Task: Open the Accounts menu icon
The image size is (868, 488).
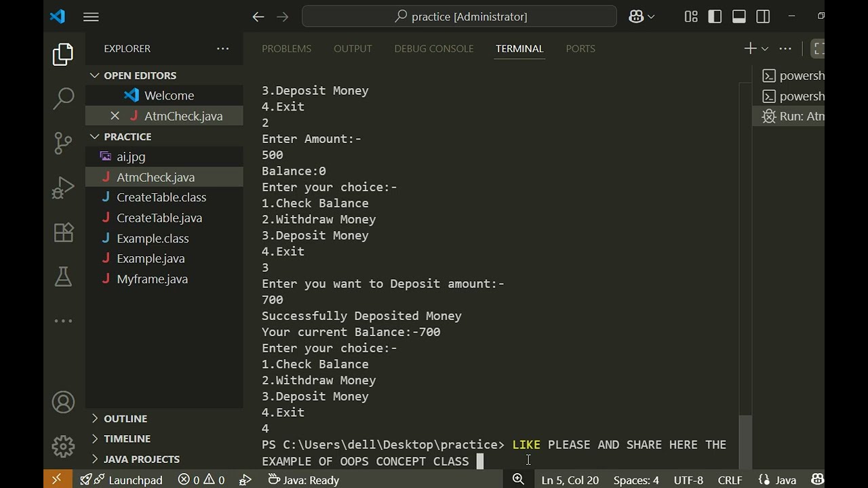Action: pyautogui.click(x=63, y=403)
